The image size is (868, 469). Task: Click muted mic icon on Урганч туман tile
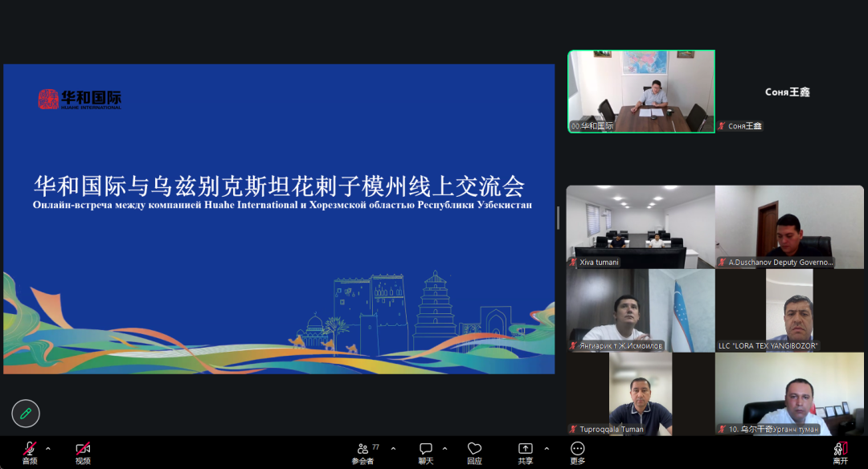tap(722, 429)
